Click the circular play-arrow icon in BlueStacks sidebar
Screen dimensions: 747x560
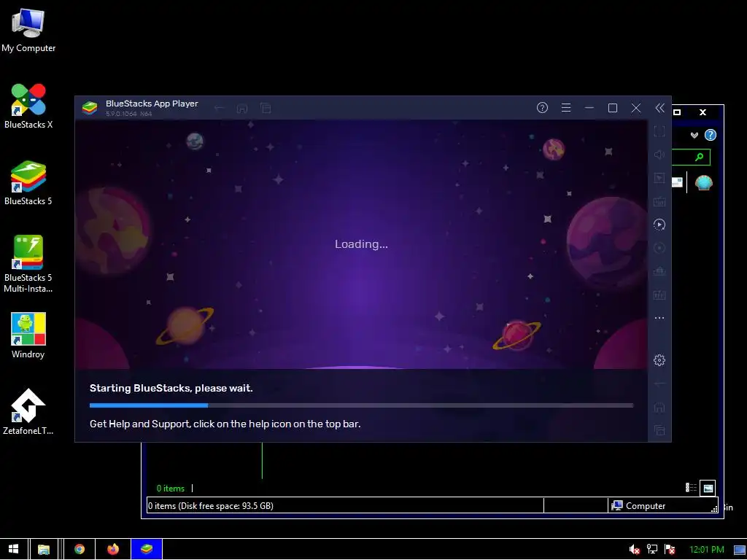click(x=659, y=225)
